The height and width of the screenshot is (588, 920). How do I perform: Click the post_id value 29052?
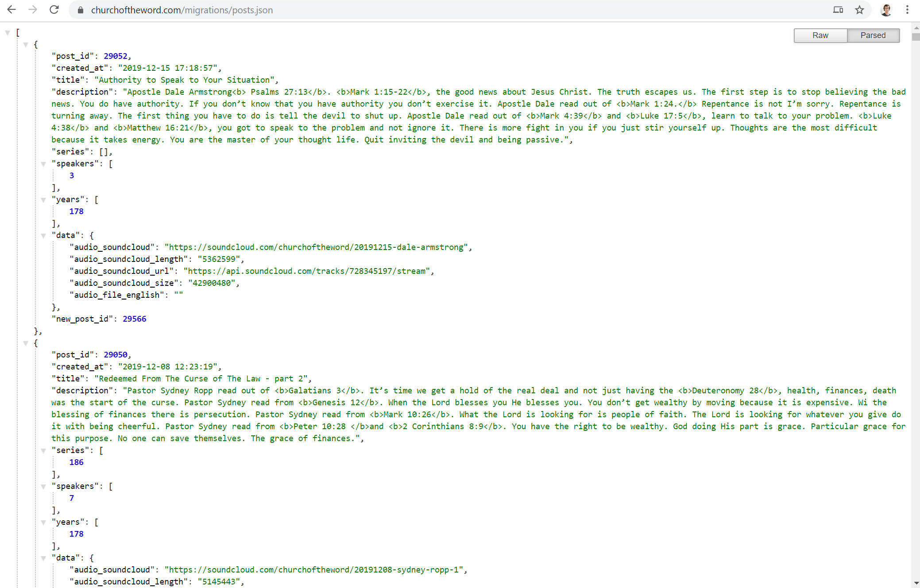(x=116, y=56)
